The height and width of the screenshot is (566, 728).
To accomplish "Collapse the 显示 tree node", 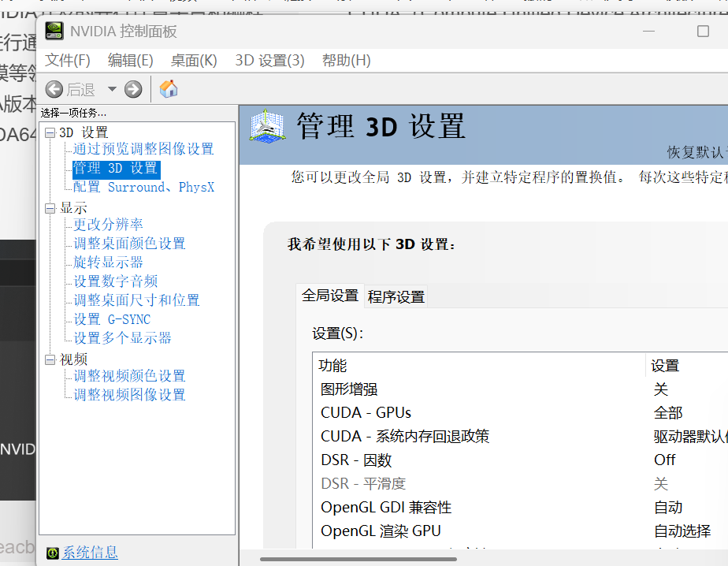I will click(x=50, y=209).
